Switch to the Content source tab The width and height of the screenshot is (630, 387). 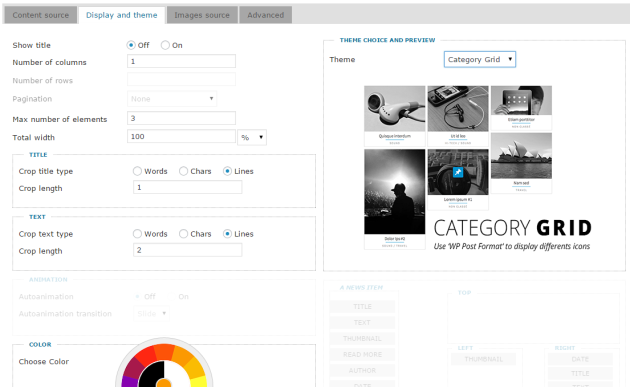click(x=41, y=15)
